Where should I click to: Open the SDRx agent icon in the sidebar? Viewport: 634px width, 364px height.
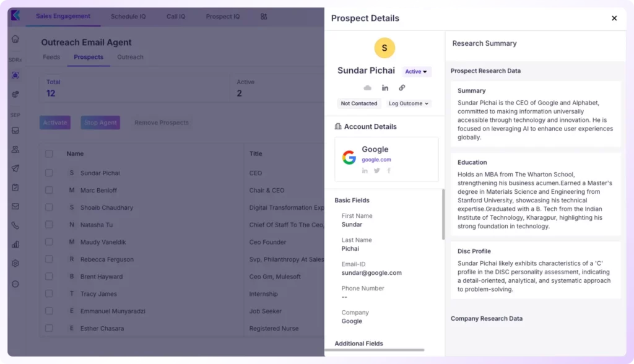[15, 76]
